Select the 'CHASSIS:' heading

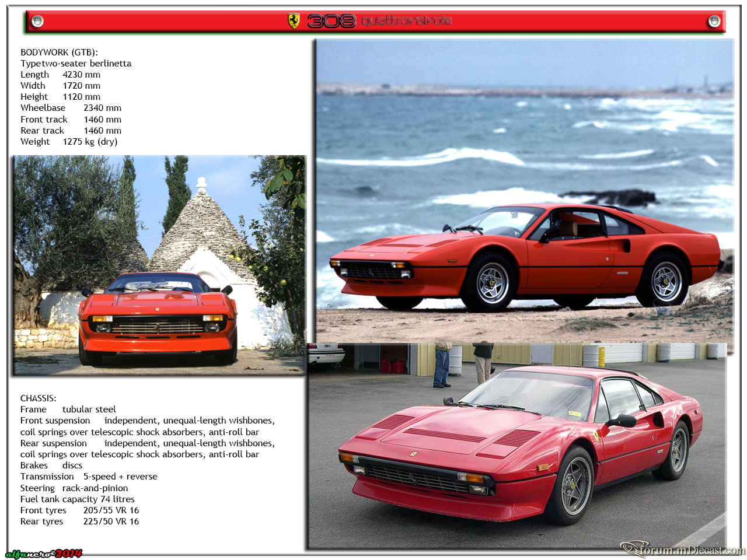click(x=39, y=398)
